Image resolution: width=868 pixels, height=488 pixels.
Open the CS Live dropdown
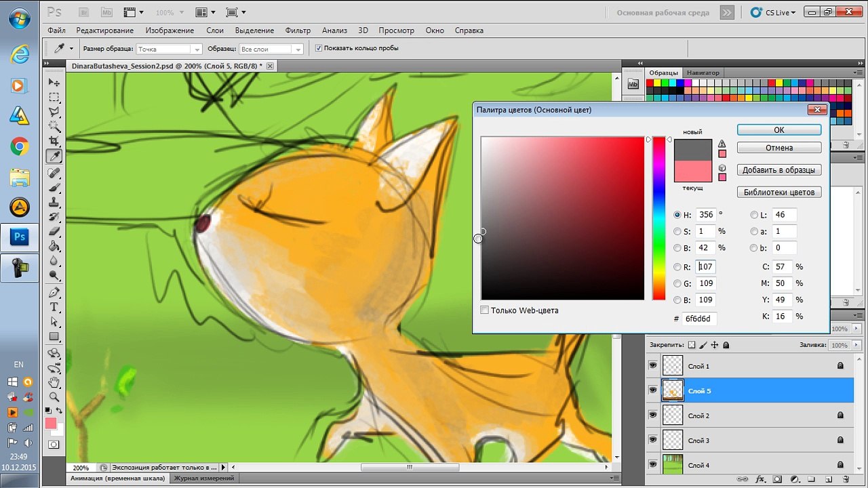(773, 12)
